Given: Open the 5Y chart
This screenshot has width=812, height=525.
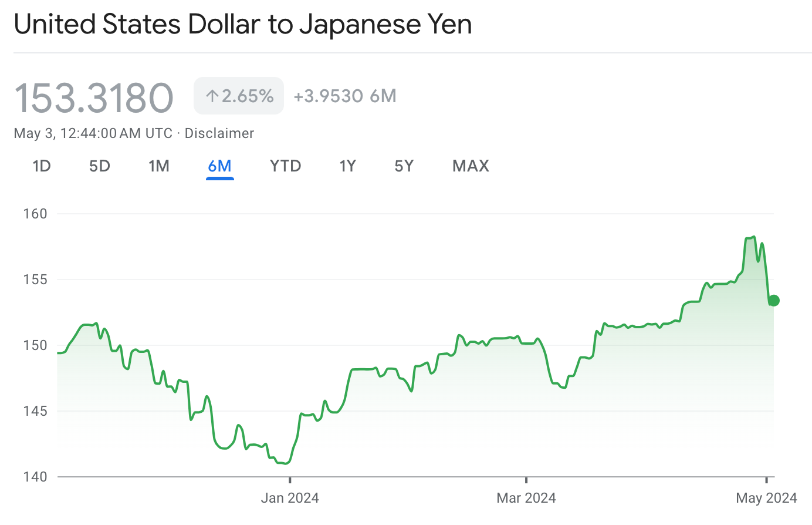Looking at the screenshot, I should 404,166.
